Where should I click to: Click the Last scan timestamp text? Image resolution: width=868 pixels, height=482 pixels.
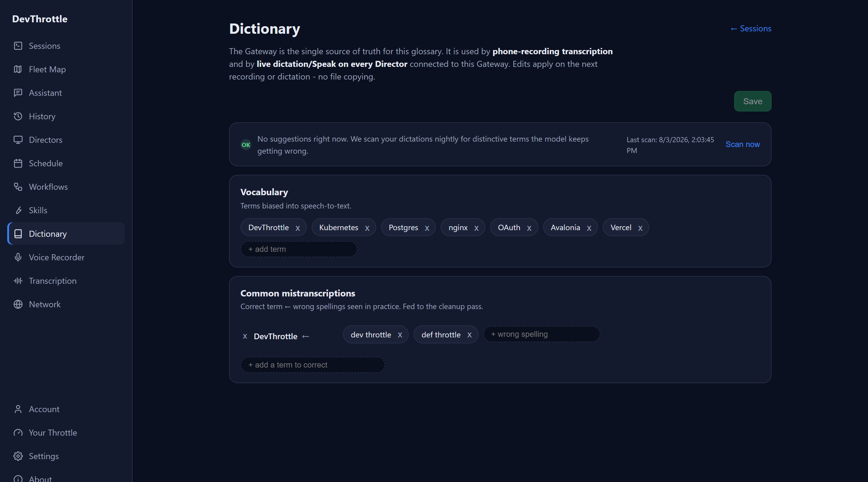(x=670, y=145)
